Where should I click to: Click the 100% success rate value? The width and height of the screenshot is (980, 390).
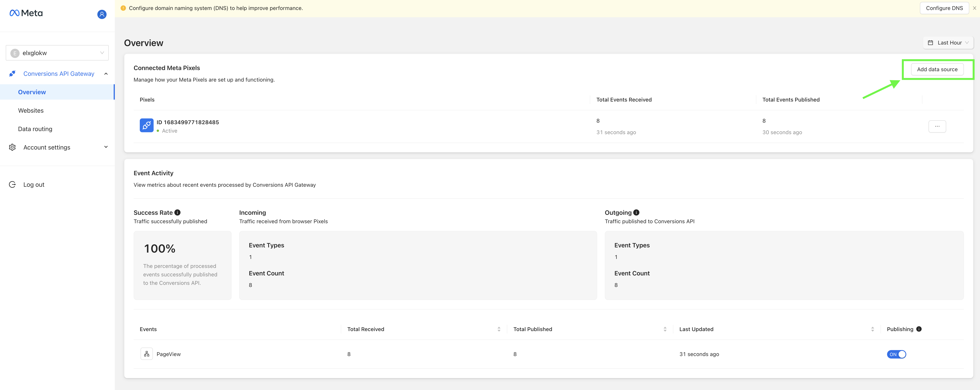click(159, 249)
